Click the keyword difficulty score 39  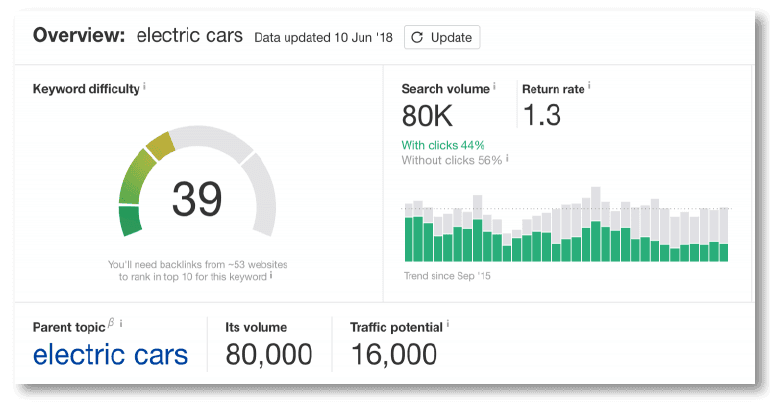[x=196, y=198]
